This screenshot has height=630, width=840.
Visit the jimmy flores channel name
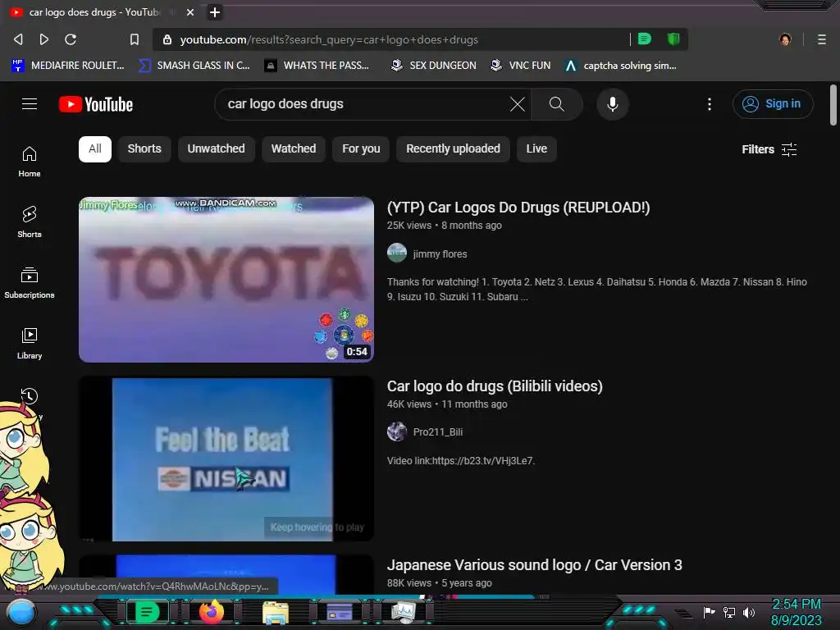(x=440, y=254)
